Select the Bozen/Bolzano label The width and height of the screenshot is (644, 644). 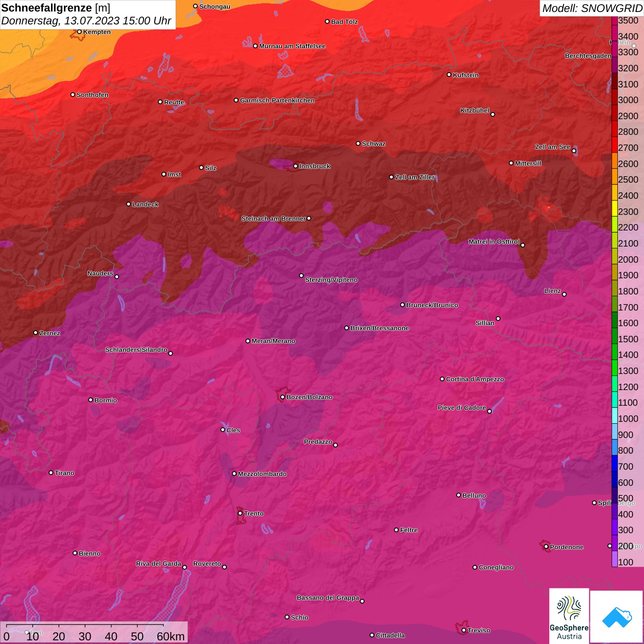click(x=309, y=397)
